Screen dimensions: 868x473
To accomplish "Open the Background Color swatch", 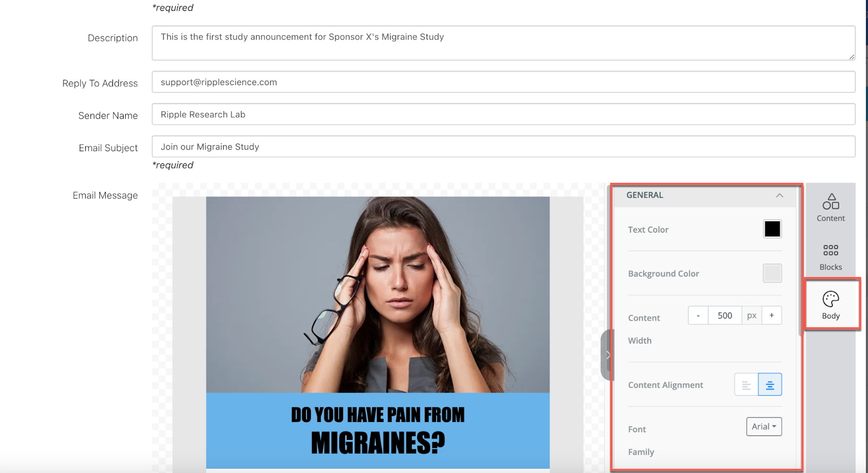I will [x=772, y=273].
